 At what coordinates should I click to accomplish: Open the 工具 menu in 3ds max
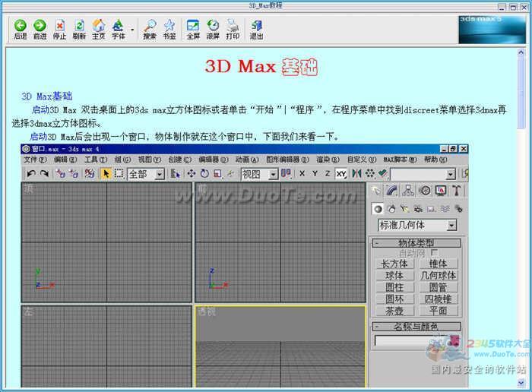pos(95,160)
